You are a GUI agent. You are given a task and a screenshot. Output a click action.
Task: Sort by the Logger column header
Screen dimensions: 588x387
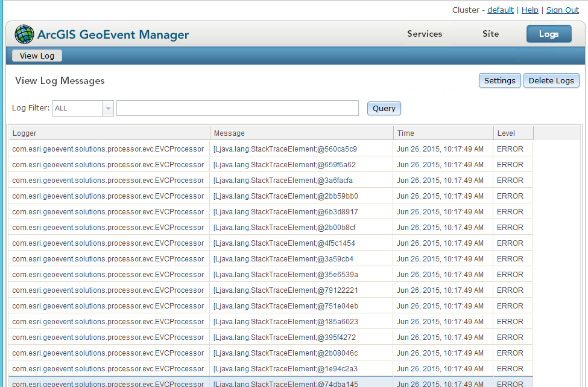point(109,133)
